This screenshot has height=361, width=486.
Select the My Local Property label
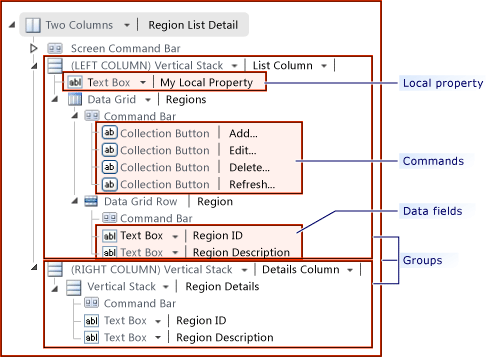[206, 83]
